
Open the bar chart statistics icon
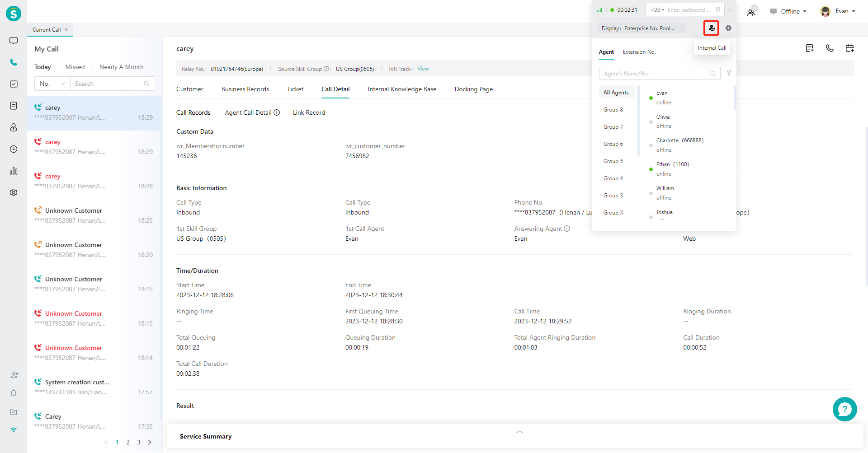click(x=14, y=171)
